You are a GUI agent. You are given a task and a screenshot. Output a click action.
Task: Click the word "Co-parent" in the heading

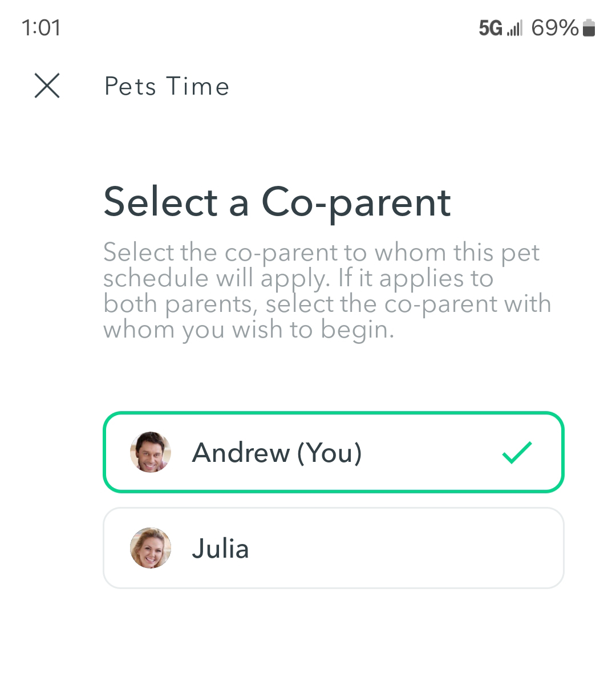[x=356, y=203]
